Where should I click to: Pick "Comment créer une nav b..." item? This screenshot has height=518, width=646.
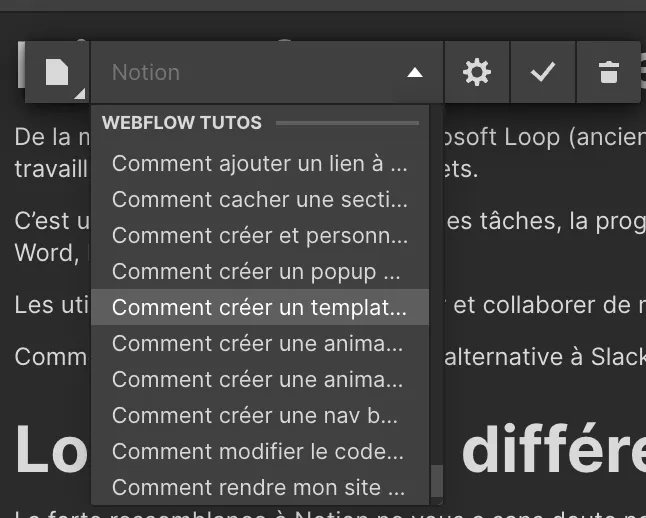click(260, 415)
